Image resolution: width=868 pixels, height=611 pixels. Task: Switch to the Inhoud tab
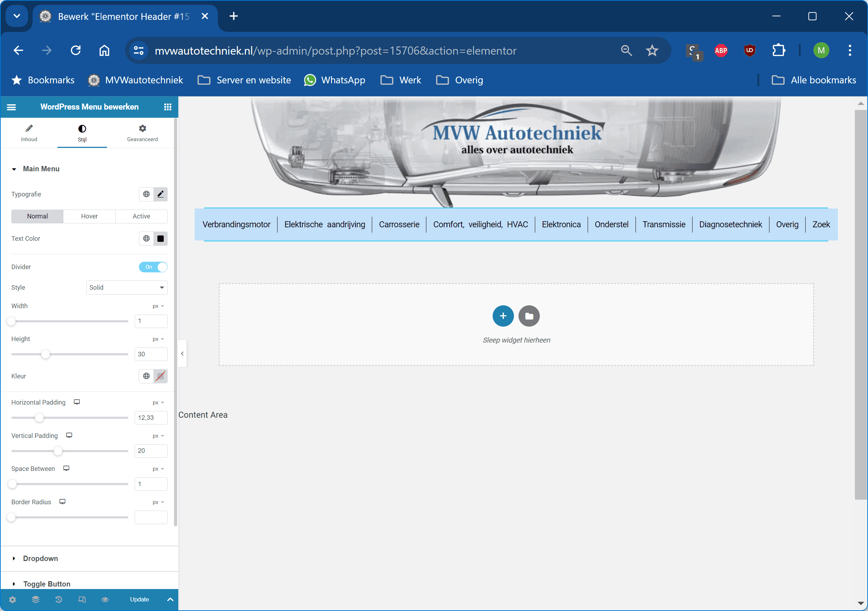point(29,133)
